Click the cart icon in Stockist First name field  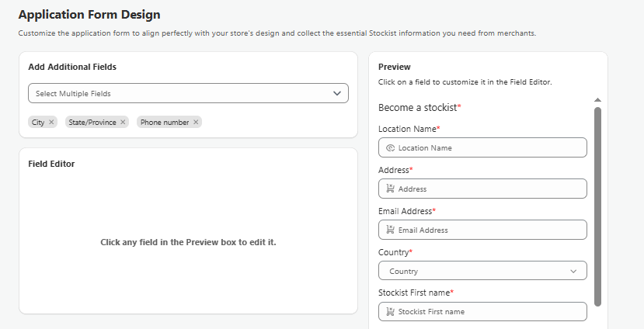[390, 312]
